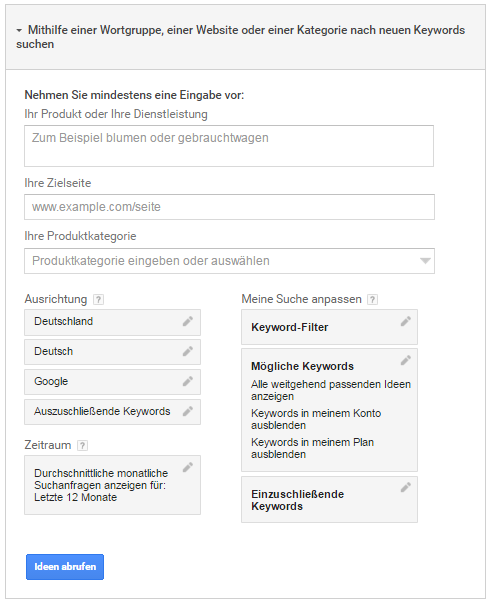
Task: Edit Zeitraum date range pencil icon
Action: pos(187,467)
